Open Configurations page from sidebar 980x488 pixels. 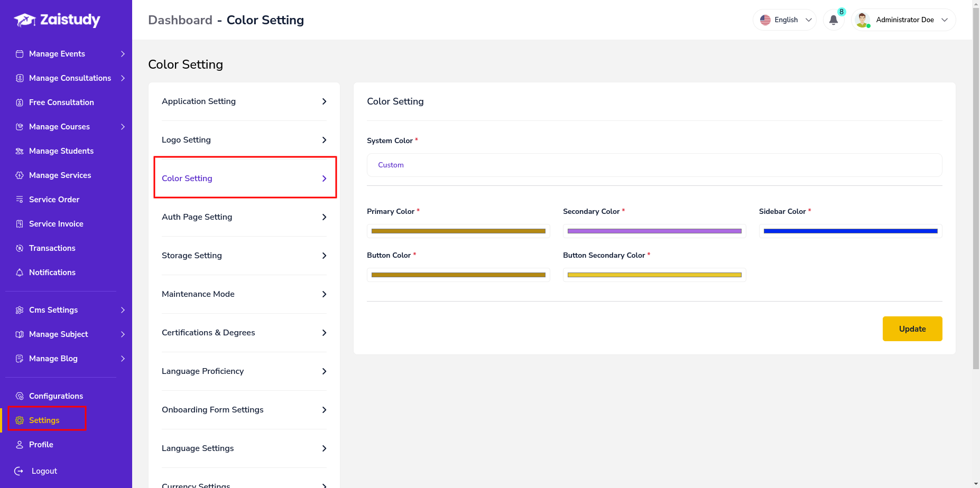(56, 396)
